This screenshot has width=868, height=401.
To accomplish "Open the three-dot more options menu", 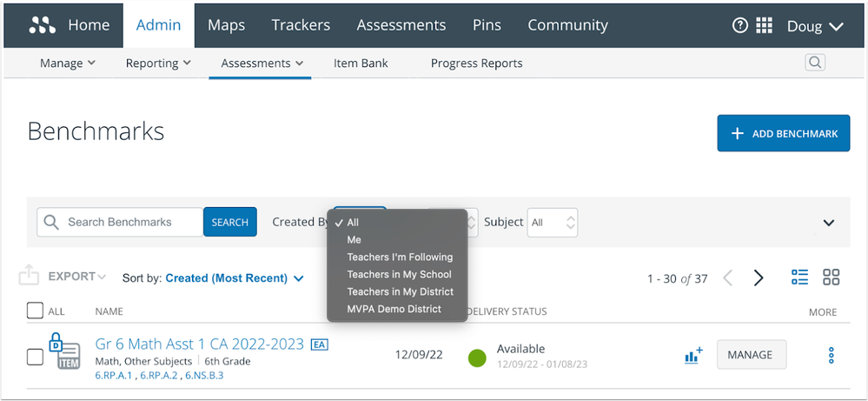I will pyautogui.click(x=831, y=355).
